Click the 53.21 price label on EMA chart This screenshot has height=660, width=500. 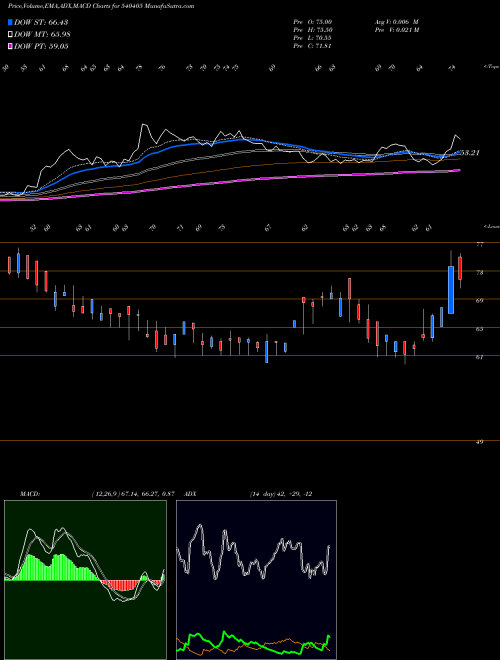point(470,153)
